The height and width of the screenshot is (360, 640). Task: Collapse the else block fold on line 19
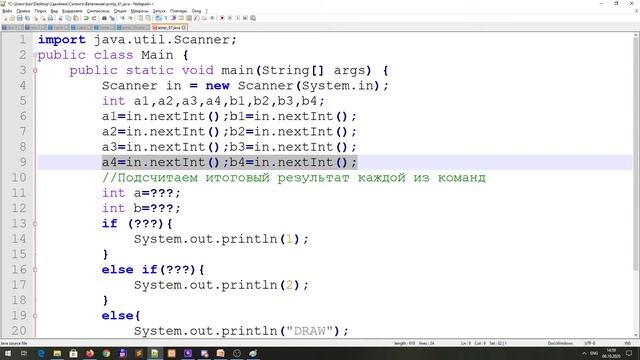[x=35, y=316]
